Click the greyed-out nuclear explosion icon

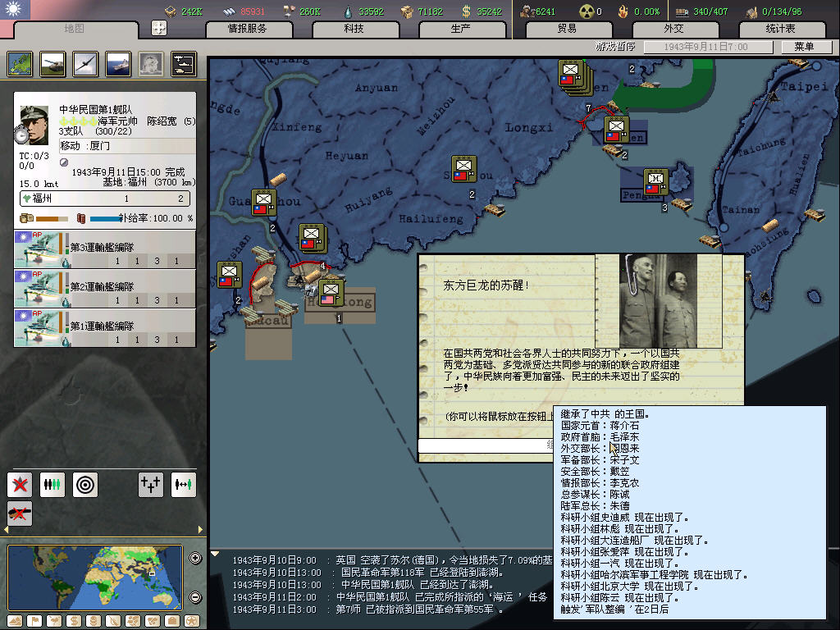click(x=151, y=64)
